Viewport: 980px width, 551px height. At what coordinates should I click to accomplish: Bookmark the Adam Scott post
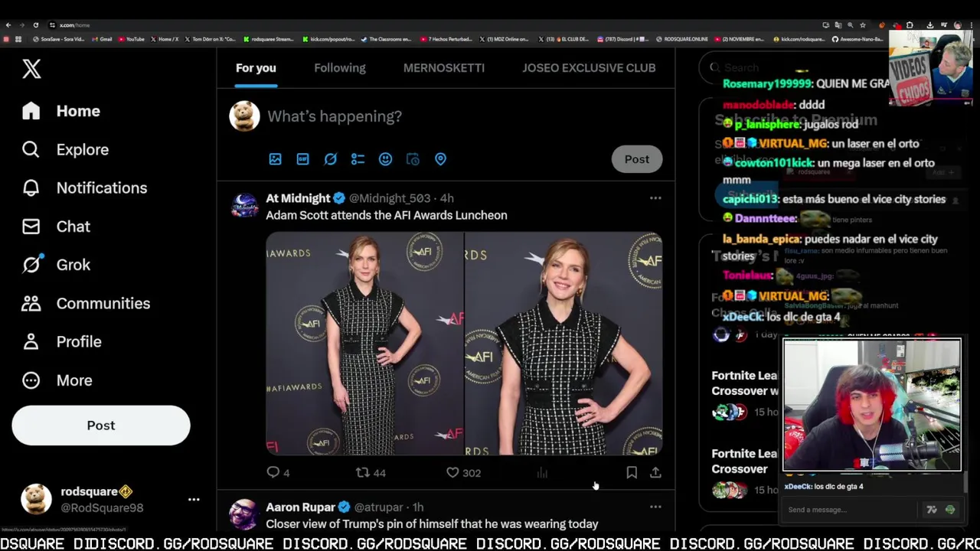(x=632, y=473)
